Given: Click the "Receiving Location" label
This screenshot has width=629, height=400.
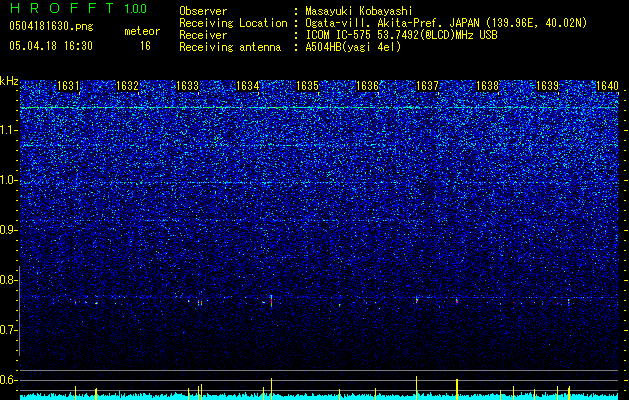Looking at the screenshot, I should coord(233,23).
